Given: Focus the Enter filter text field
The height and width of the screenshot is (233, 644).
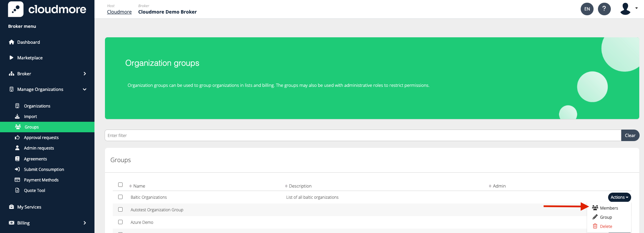Looking at the screenshot, I should [362, 135].
